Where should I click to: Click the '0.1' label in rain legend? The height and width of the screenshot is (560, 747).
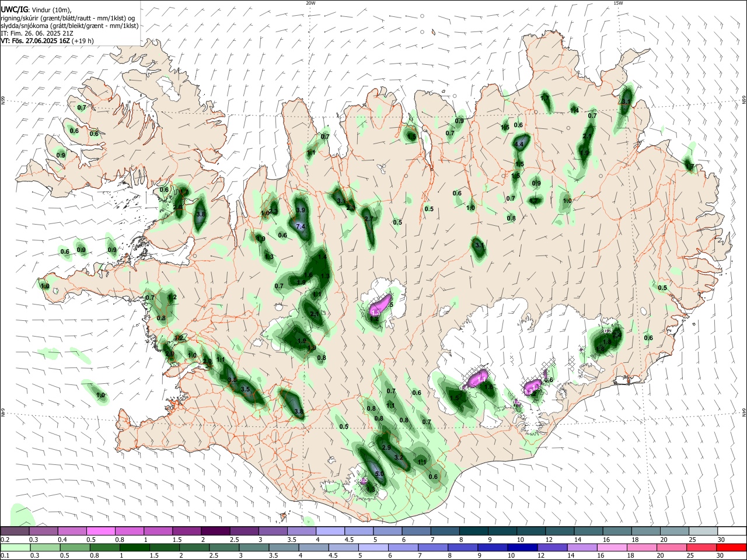coord(5,556)
